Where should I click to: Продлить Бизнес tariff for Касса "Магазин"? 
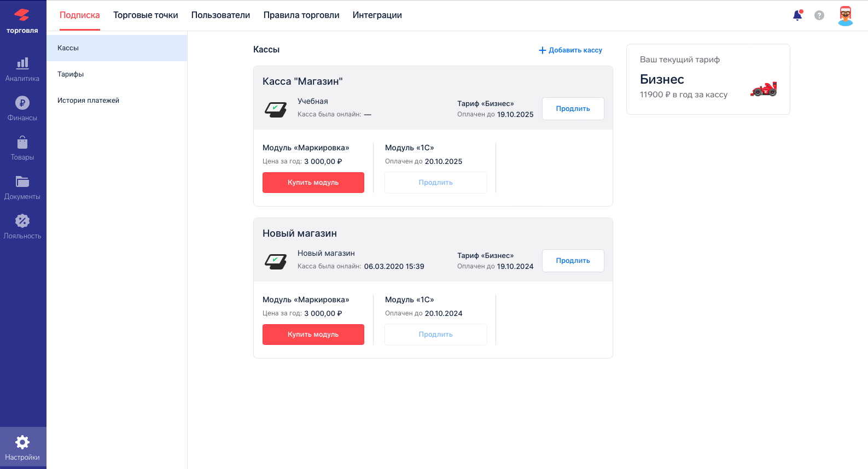coord(573,109)
